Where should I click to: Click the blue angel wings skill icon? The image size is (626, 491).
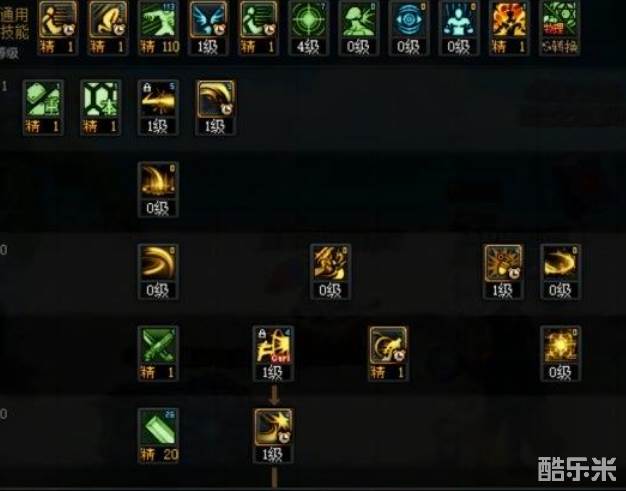(x=208, y=20)
